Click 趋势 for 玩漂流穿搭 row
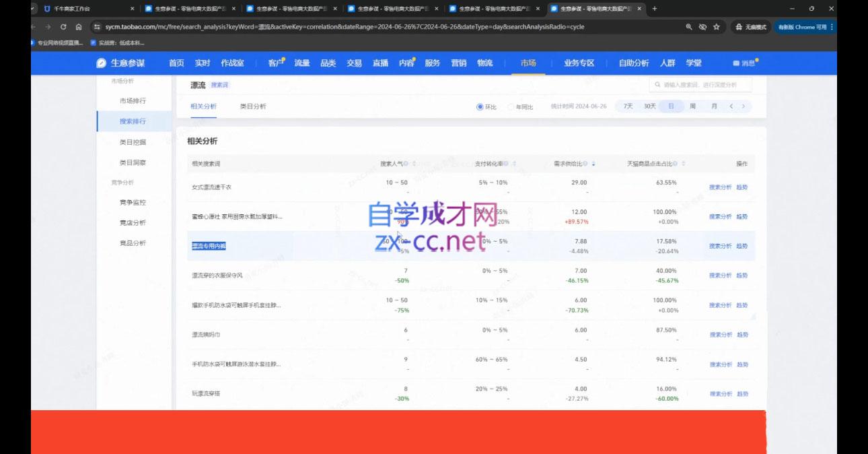The height and width of the screenshot is (454, 868). (x=742, y=394)
